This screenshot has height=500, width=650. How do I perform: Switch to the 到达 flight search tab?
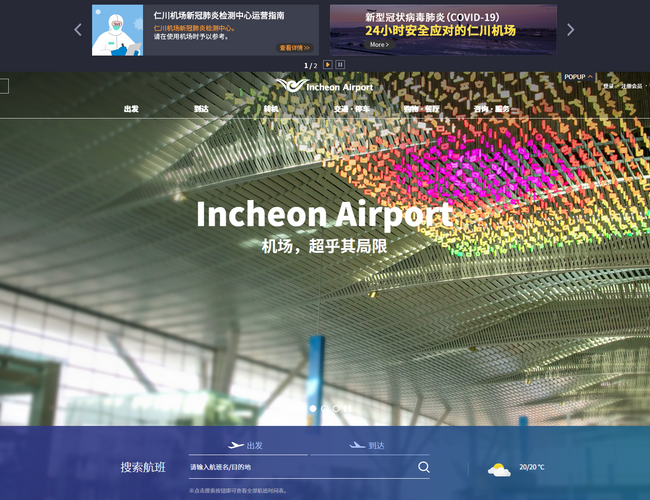(370, 446)
